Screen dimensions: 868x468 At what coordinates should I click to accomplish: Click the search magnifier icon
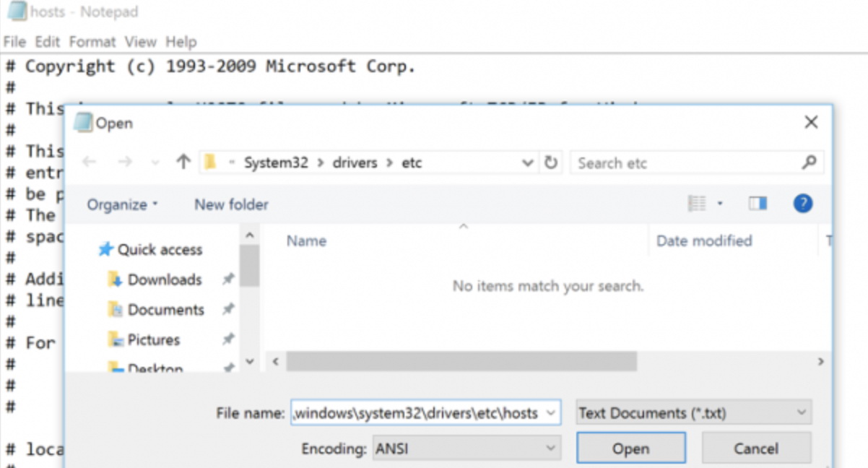(x=809, y=162)
